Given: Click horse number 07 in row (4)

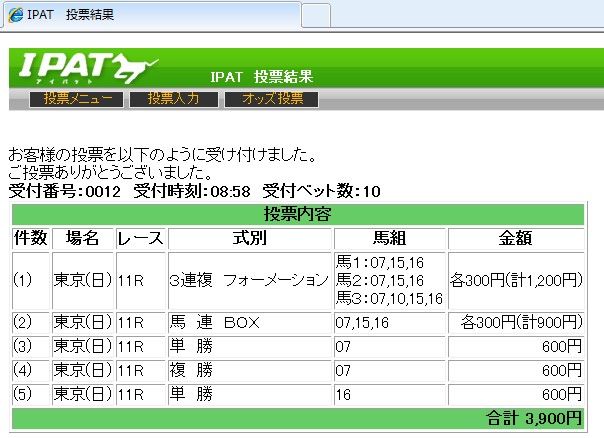Looking at the screenshot, I should (x=343, y=371).
